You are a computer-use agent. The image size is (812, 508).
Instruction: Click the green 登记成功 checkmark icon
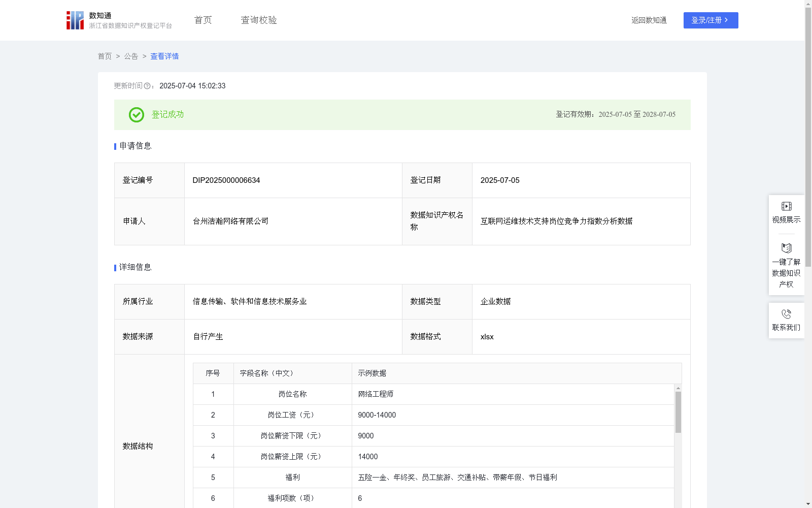point(137,115)
